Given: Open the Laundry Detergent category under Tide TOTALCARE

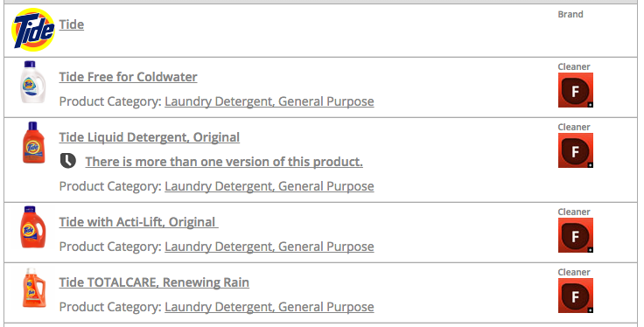Looking at the screenshot, I should point(269,307).
